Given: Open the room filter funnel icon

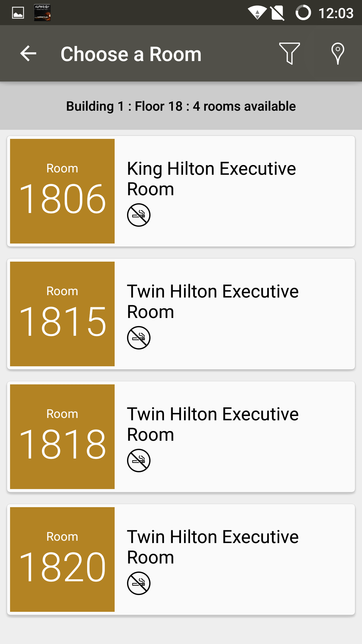Looking at the screenshot, I should pos(289,54).
